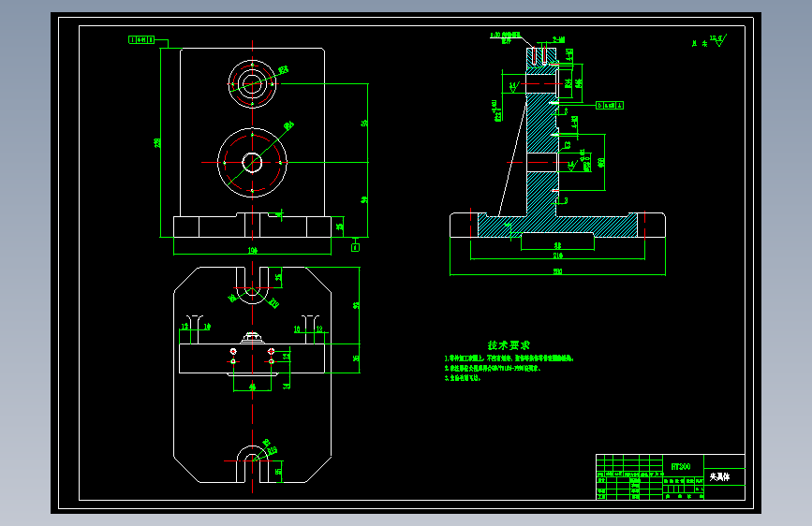
Task: Select the R19 radius label on bottom slot
Action: (272, 450)
